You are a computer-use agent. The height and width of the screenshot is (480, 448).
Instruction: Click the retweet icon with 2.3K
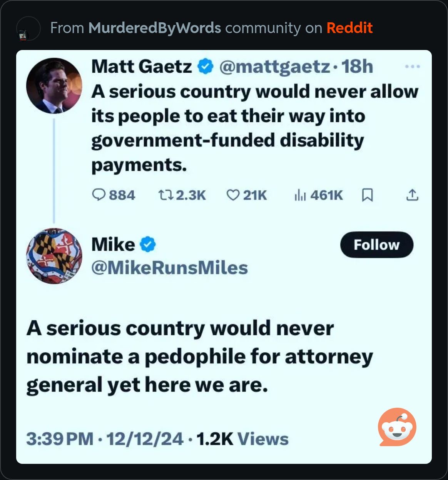point(166,195)
